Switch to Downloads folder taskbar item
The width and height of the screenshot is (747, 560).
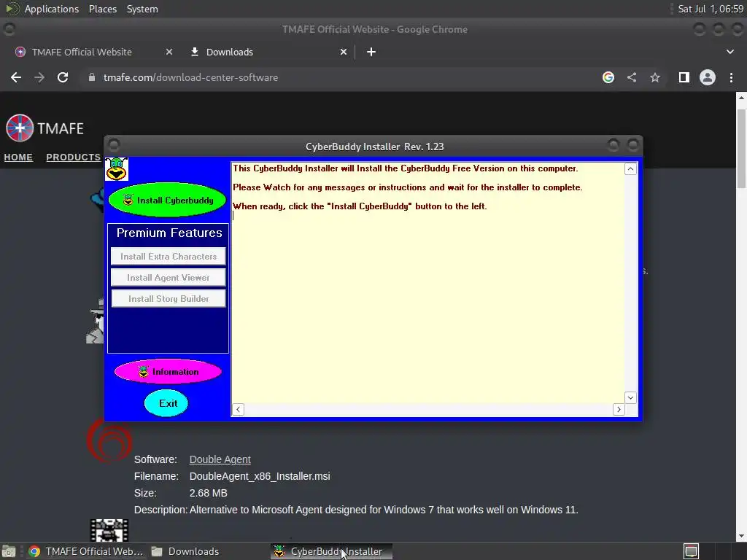tap(185, 551)
